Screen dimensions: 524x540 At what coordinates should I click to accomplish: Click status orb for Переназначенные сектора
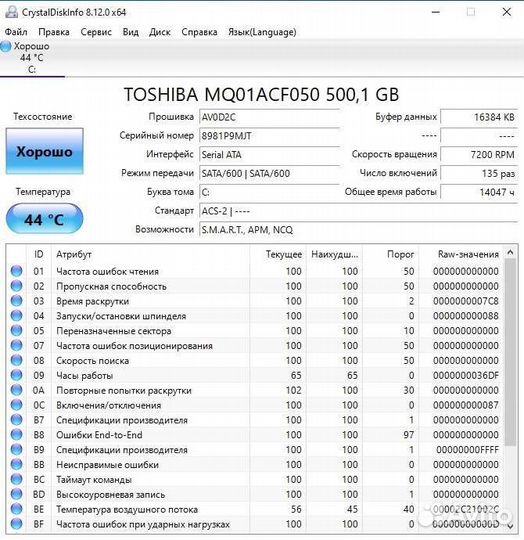click(x=16, y=331)
